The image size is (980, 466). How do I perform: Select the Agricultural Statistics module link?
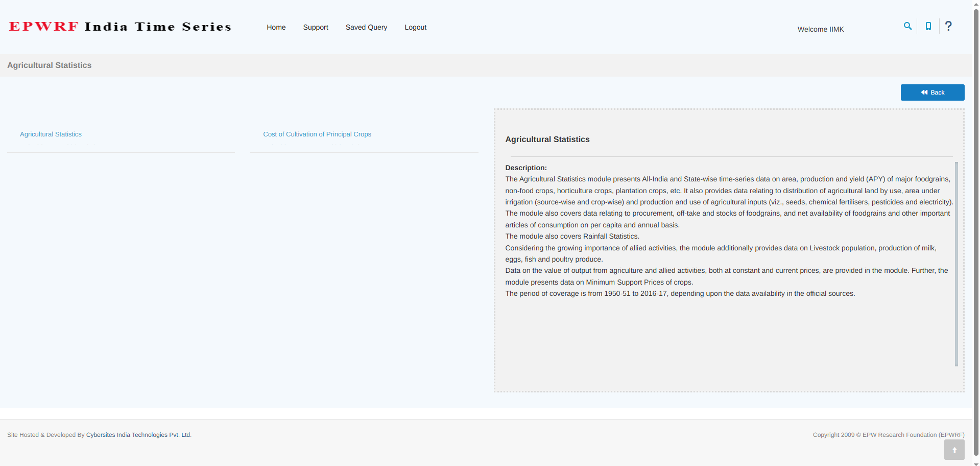click(51, 134)
